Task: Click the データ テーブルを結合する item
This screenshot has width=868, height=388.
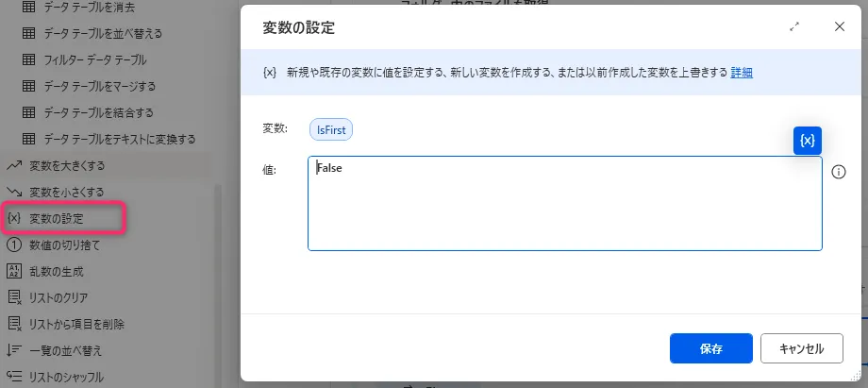Action: pos(98,113)
